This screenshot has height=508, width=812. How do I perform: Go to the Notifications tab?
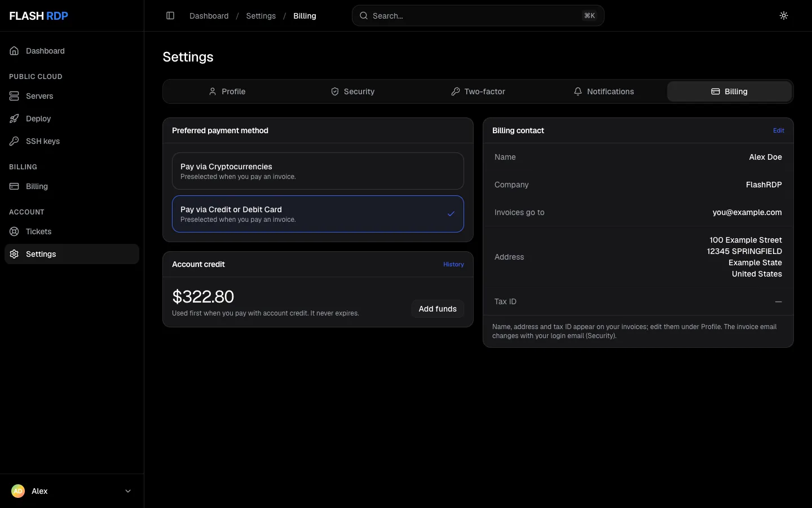click(x=604, y=91)
